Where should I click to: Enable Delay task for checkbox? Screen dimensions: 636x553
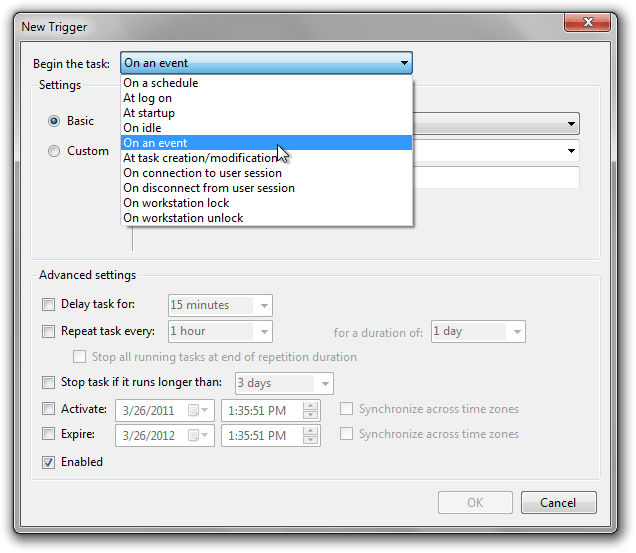[48, 304]
